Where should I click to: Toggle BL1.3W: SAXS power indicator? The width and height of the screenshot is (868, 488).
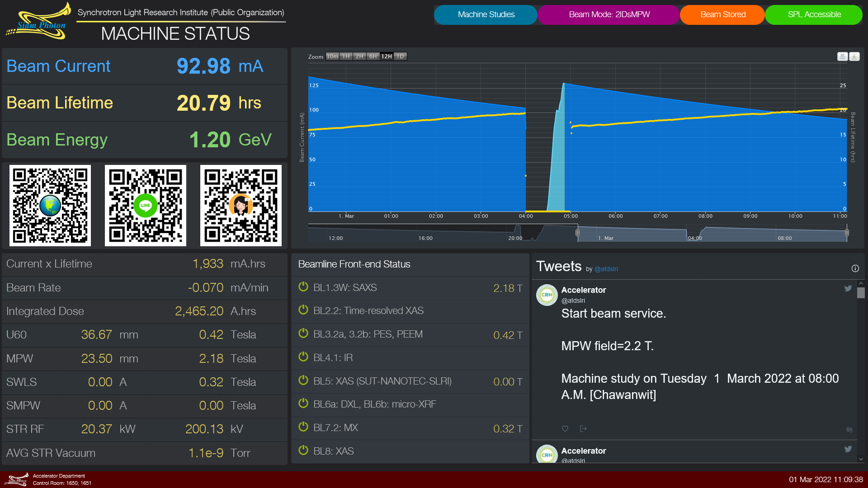pos(303,287)
